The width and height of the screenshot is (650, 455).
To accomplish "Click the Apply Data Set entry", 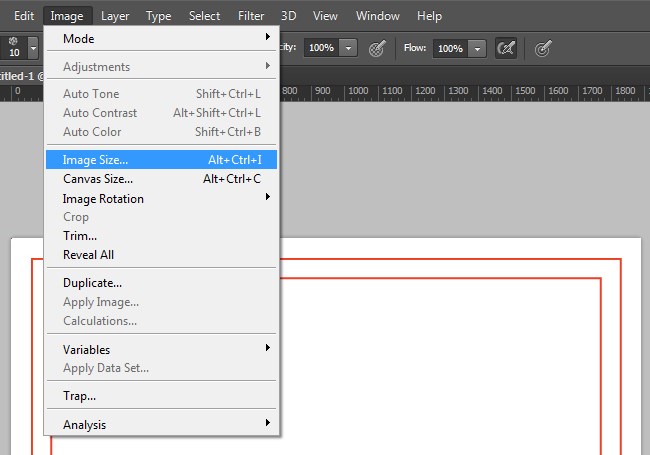I will click(x=161, y=368).
